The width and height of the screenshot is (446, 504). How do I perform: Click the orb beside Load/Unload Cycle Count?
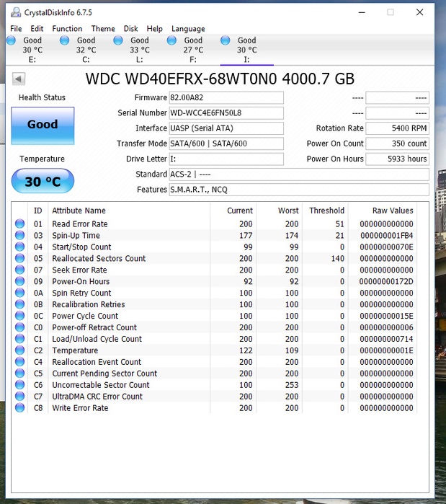tap(20, 339)
